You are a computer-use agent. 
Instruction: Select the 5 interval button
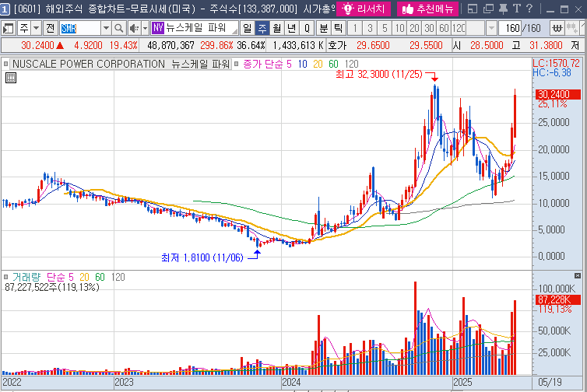(x=385, y=28)
